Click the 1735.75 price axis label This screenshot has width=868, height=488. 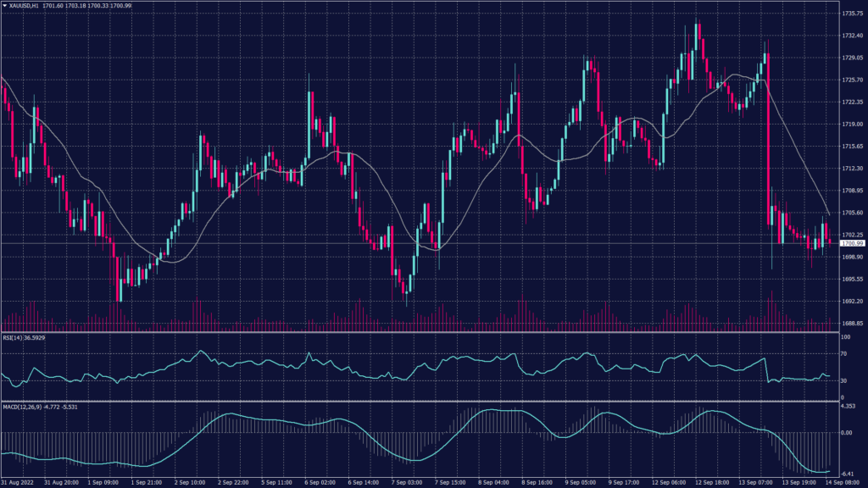852,14
